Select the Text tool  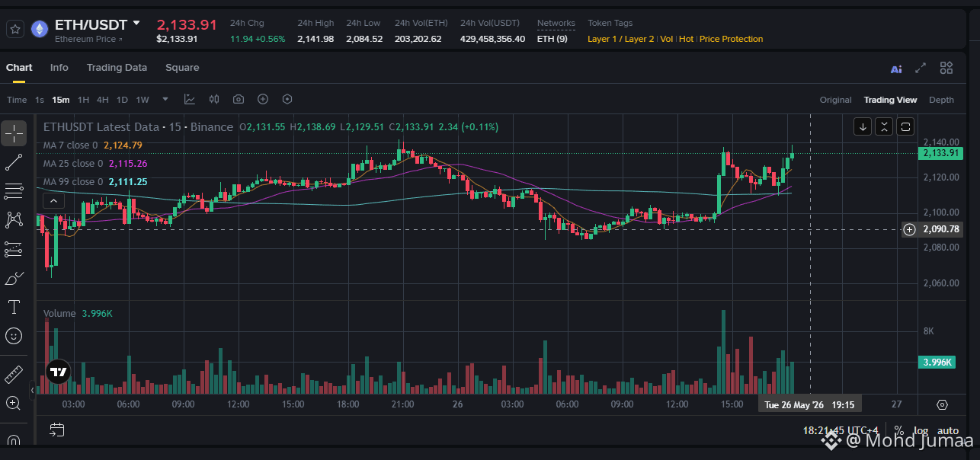14,307
